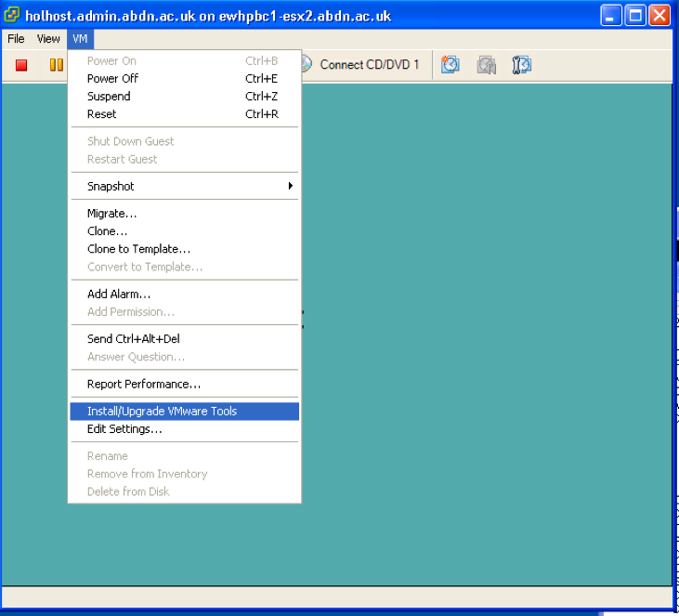Select Migrate from the VM menu
679x616 pixels.
[111, 214]
